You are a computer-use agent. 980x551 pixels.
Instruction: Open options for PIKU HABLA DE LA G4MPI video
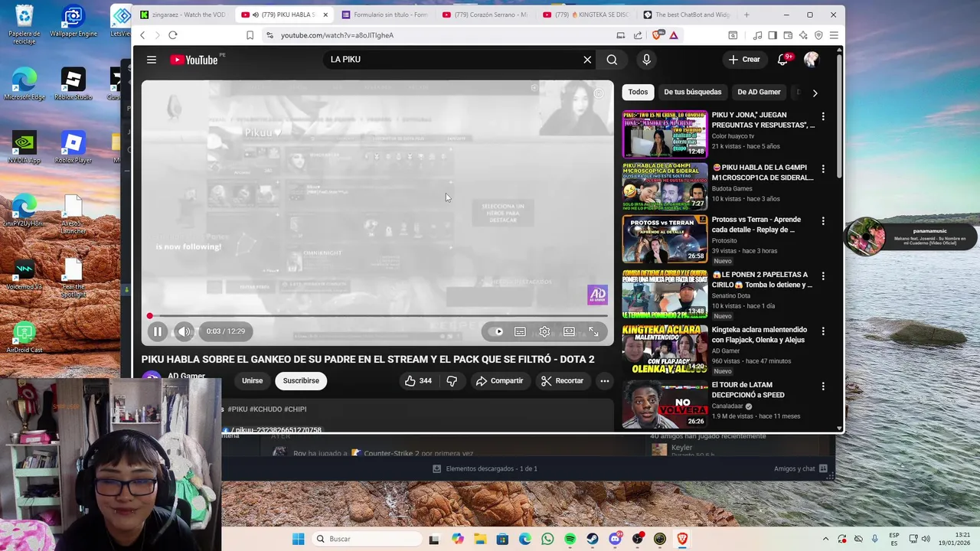823,168
